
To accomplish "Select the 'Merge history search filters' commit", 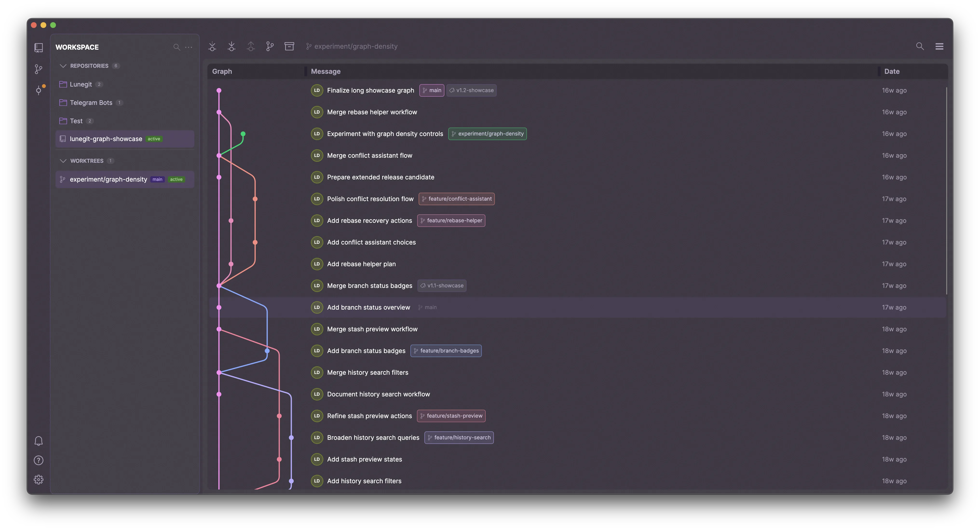I will 578,373.
